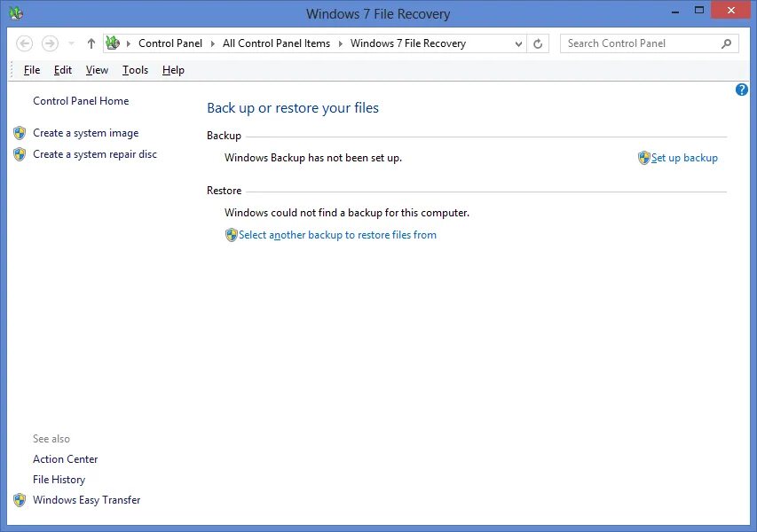Viewport: 757px width, 532px height.
Task: Click Set up backup link
Action: click(x=684, y=158)
